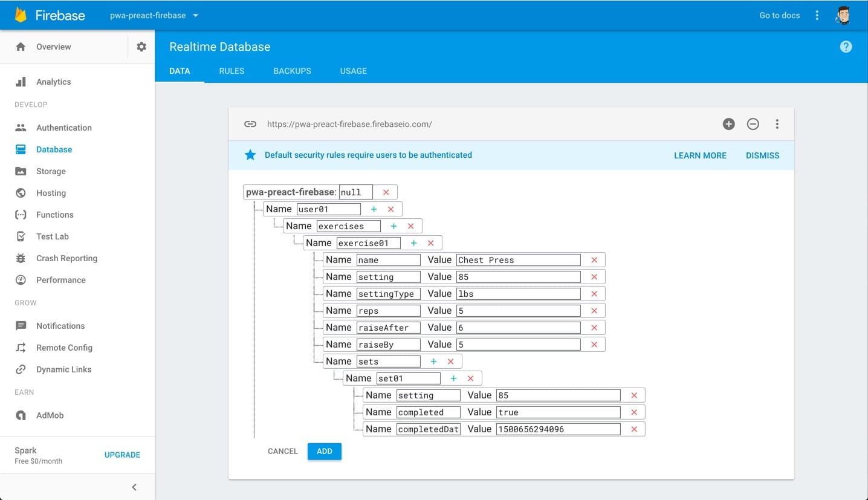Add a child to the exercise01 node
This screenshot has width=868, height=500.
413,243
